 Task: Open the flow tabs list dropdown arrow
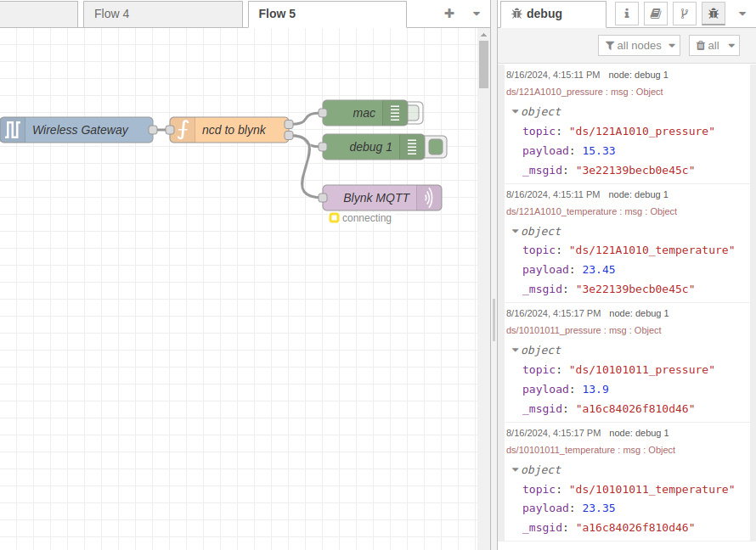[x=477, y=14]
